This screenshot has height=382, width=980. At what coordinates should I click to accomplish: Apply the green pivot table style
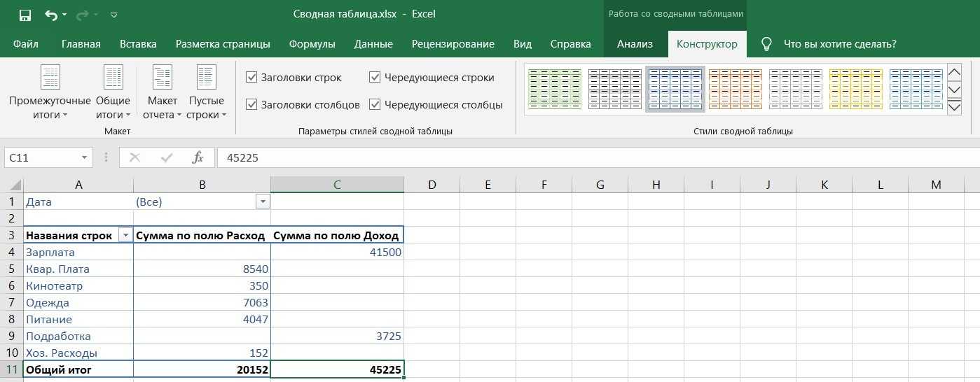pos(555,89)
